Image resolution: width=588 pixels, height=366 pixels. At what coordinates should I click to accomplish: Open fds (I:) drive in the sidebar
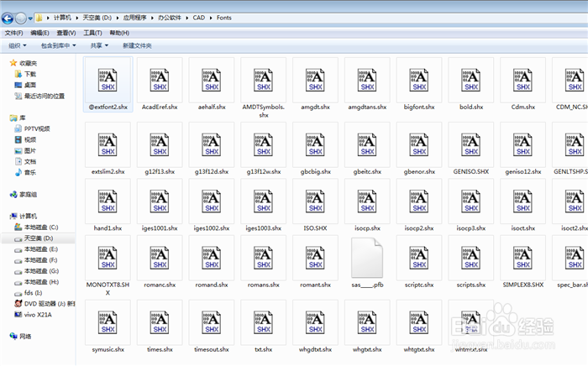(28, 293)
